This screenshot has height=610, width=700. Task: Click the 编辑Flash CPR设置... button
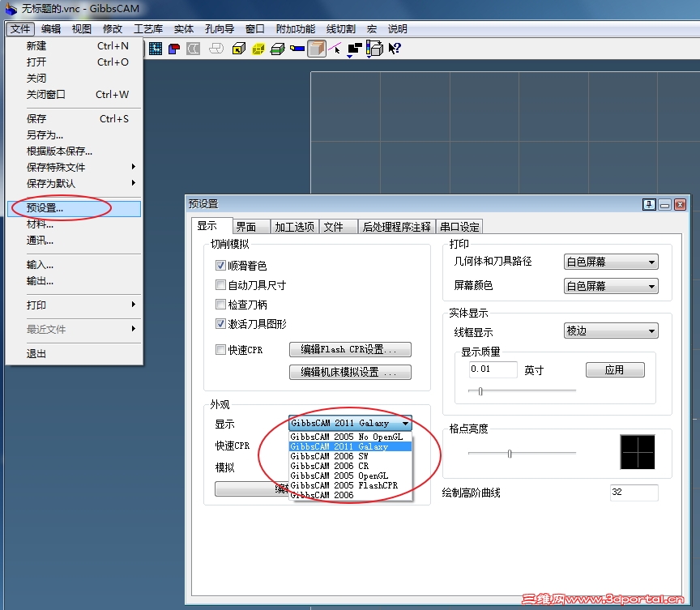(x=350, y=349)
